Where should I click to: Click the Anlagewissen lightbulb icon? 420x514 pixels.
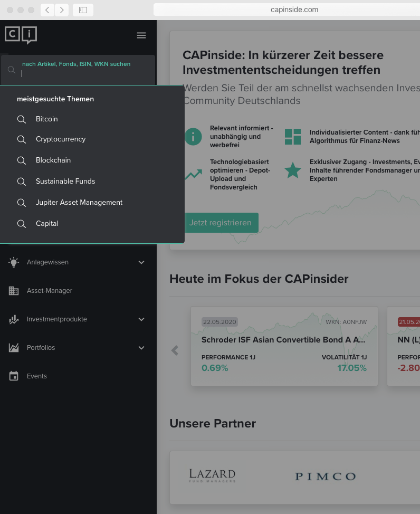pyautogui.click(x=14, y=262)
